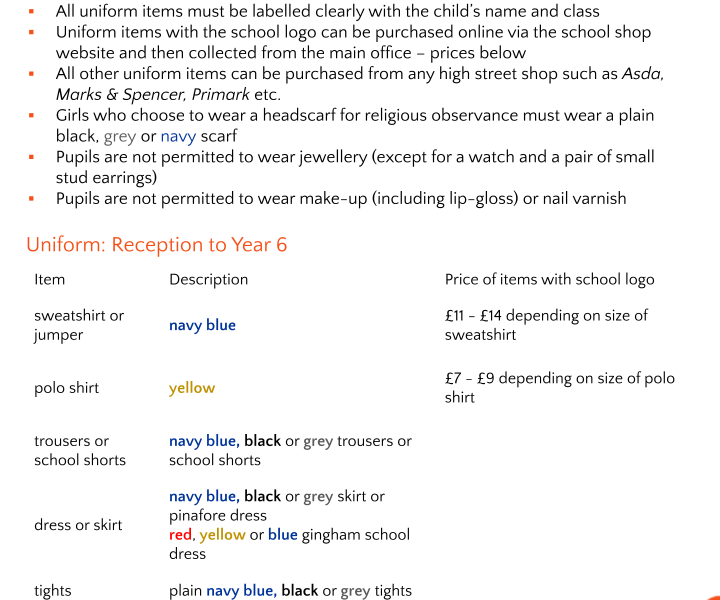The width and height of the screenshot is (720, 600).
Task: Select the "tights" item cell
Action: [52, 591]
